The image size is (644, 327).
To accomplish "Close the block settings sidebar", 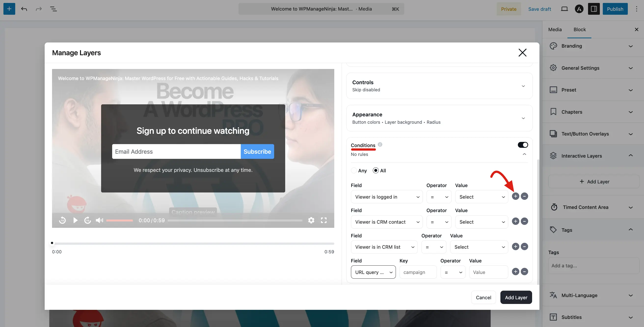I will click(x=636, y=29).
